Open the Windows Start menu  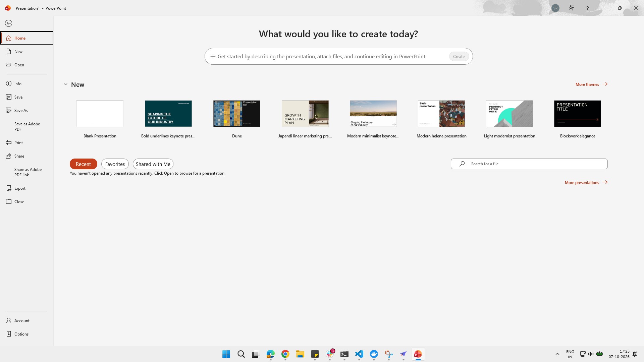tap(226, 354)
